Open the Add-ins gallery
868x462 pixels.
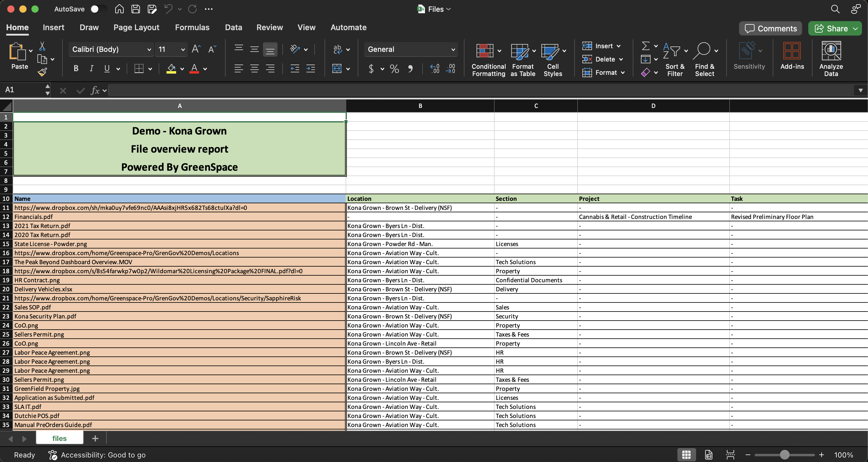(792, 56)
